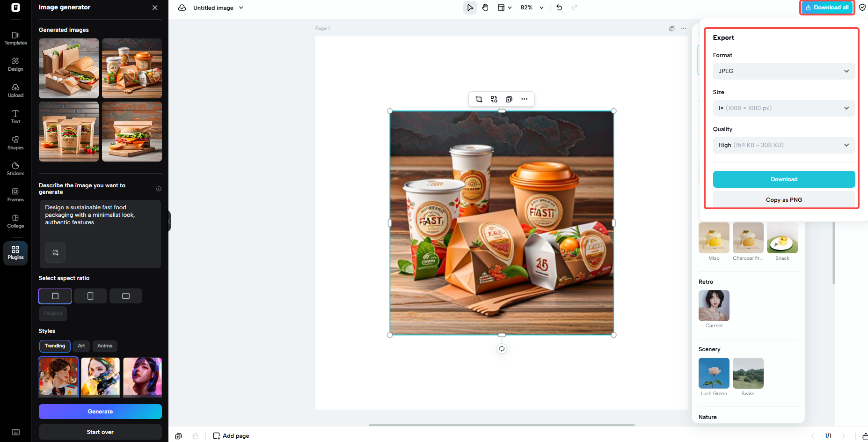
Task: Open the Plugins panel
Action: (15, 253)
